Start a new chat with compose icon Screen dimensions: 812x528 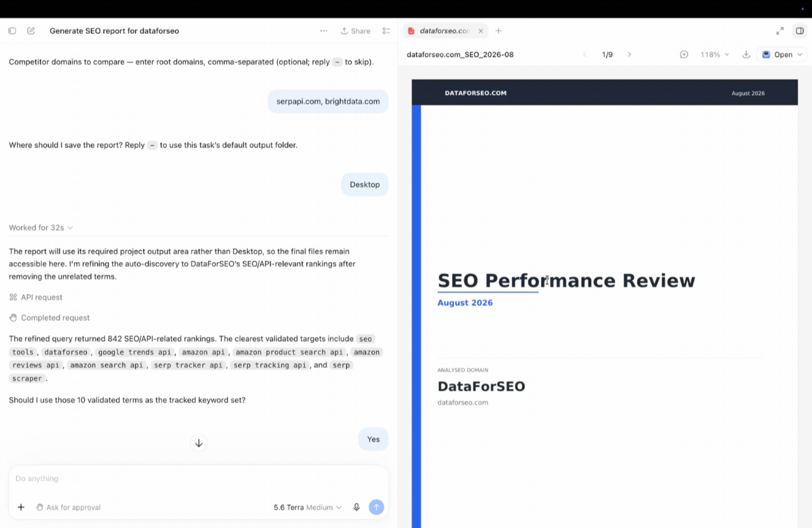31,31
